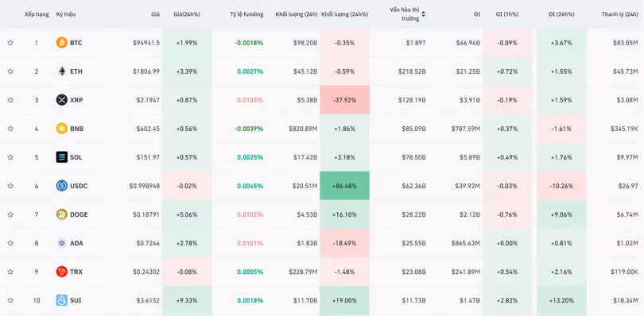This screenshot has height=316, width=644.
Task: Click the Solana SOL coin icon
Action: point(61,157)
